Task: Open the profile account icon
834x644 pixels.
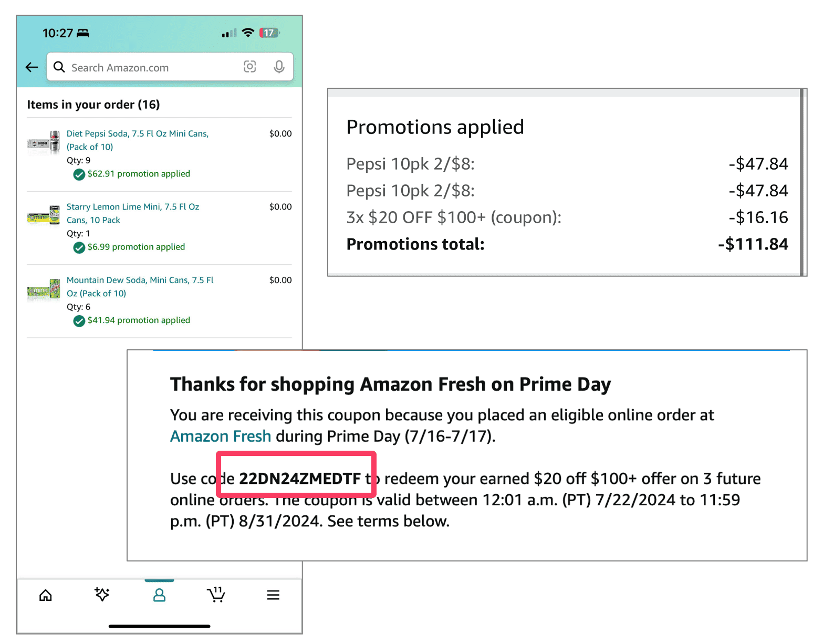Action: tap(159, 595)
